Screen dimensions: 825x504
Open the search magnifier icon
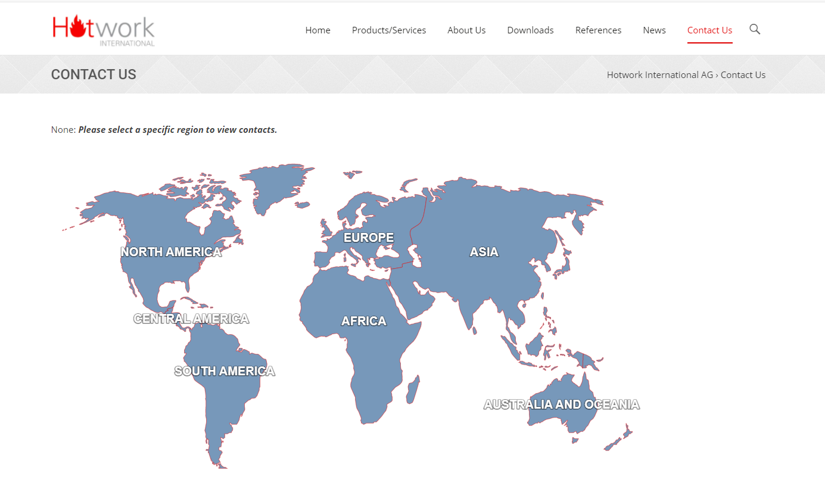tap(754, 29)
